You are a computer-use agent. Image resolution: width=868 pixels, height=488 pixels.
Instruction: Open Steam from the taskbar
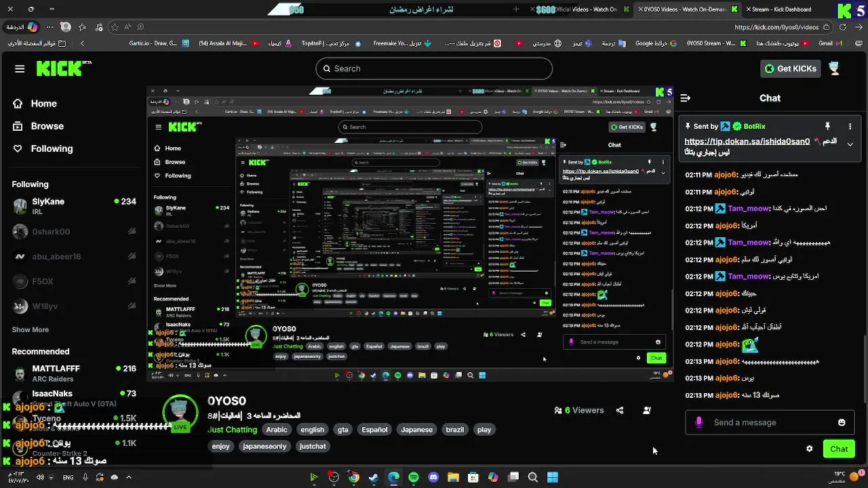pos(374,477)
